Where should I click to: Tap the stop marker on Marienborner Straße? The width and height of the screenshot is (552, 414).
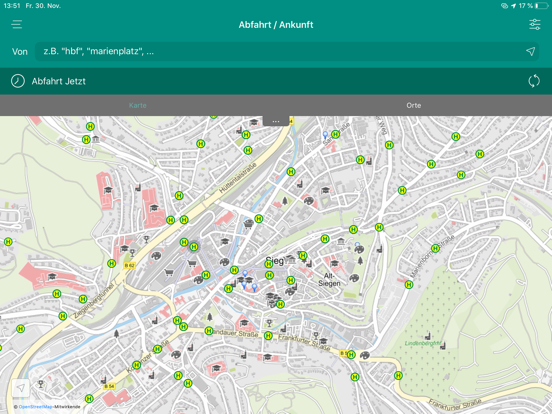coord(435,248)
